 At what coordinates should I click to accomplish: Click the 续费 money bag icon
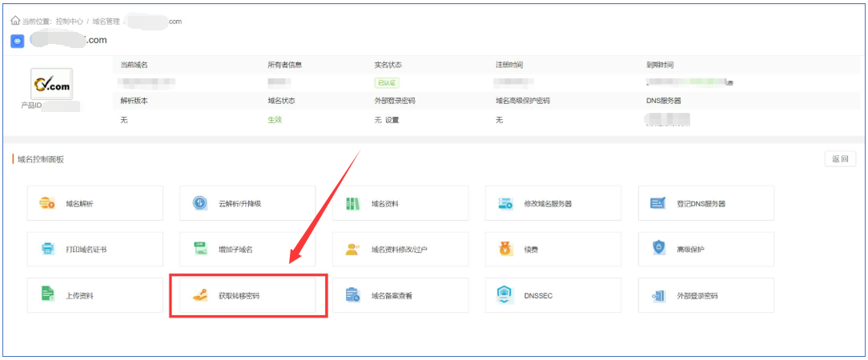click(x=505, y=249)
